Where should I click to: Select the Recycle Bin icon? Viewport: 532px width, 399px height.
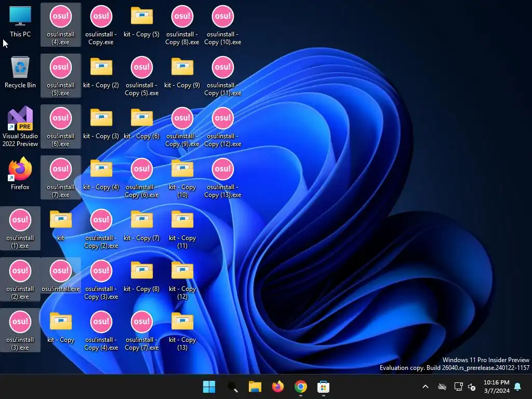click(20, 72)
